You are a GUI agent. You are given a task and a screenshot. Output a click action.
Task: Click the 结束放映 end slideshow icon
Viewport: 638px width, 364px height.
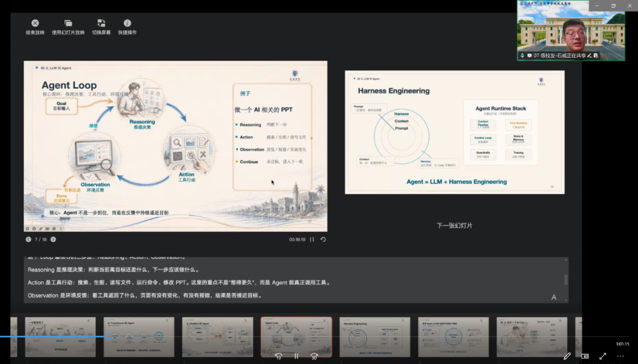[x=35, y=23]
